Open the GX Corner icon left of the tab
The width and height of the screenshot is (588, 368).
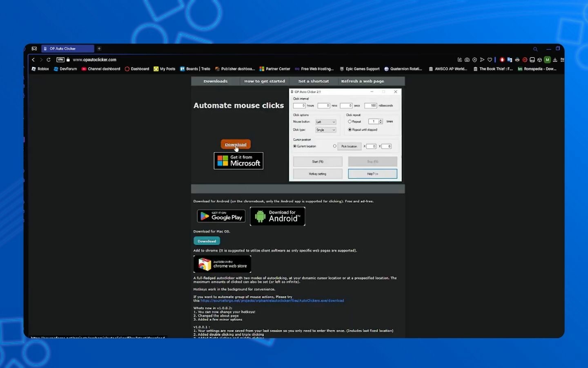34,49
